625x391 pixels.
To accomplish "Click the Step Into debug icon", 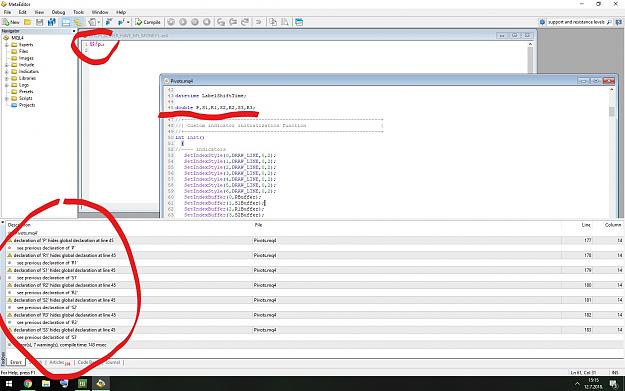I will pos(220,22).
